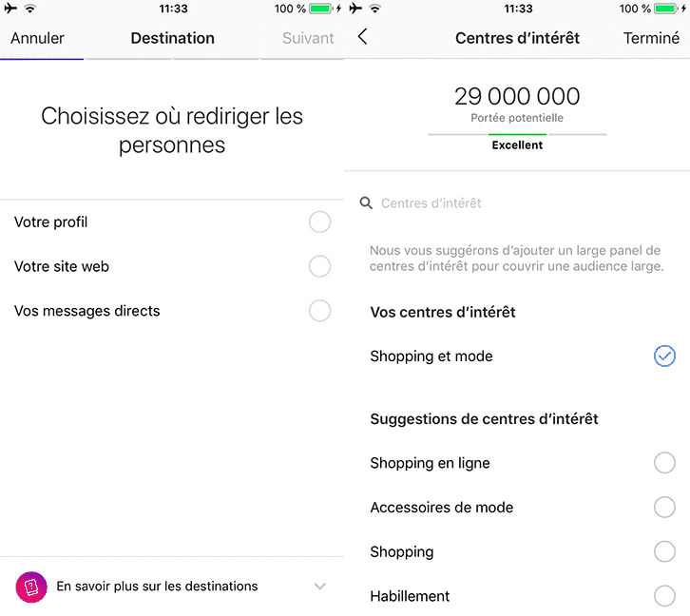Click the potential reach Excellent indicator bar
The width and height of the screenshot is (690, 616).
517,135
